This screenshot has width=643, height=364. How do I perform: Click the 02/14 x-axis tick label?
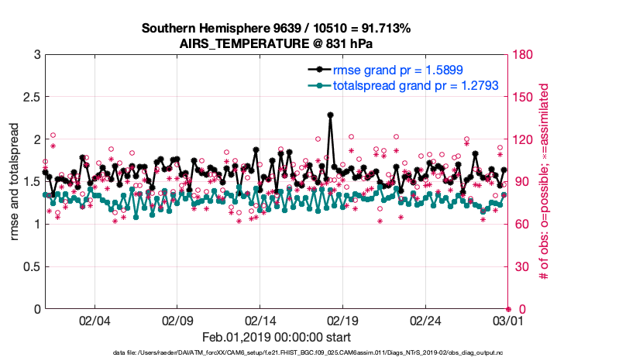[x=260, y=320]
